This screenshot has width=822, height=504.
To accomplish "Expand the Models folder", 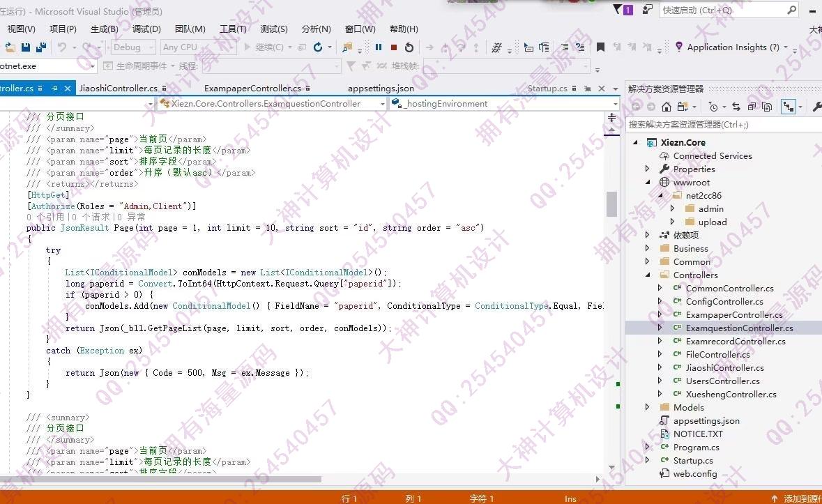I will point(648,406).
